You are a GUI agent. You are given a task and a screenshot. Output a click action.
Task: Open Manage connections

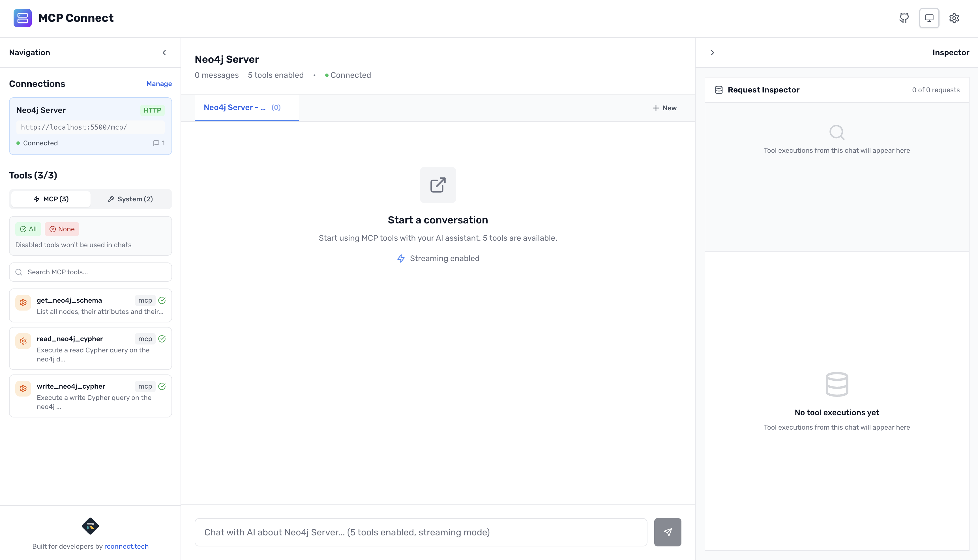(159, 83)
